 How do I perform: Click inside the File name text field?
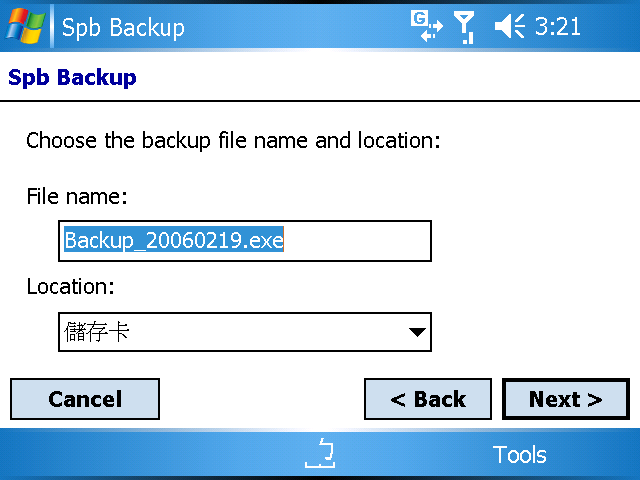click(x=245, y=241)
